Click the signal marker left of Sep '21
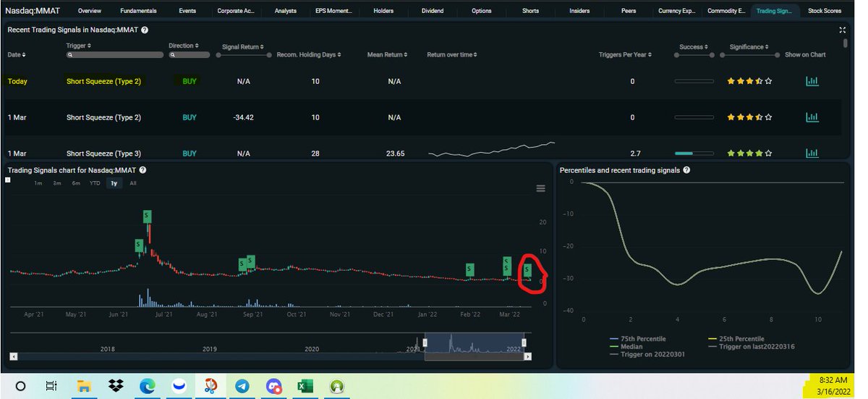This screenshot has width=868, height=399. (x=243, y=264)
